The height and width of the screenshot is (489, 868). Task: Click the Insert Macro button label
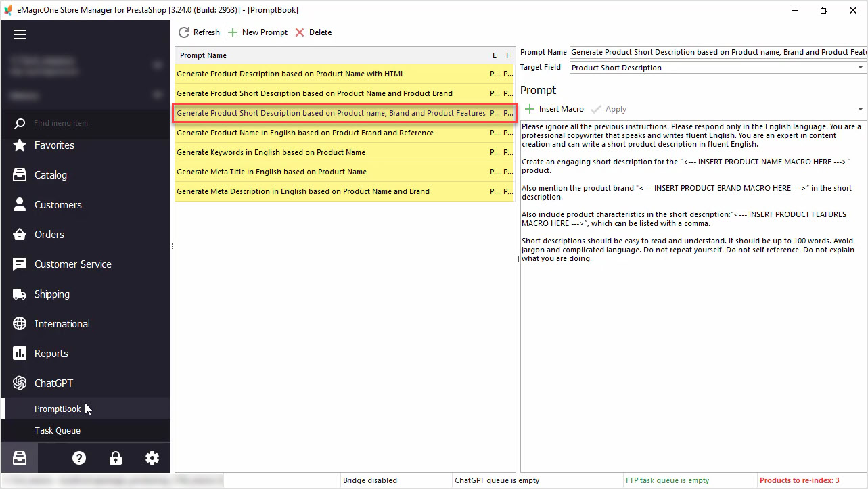(x=562, y=109)
